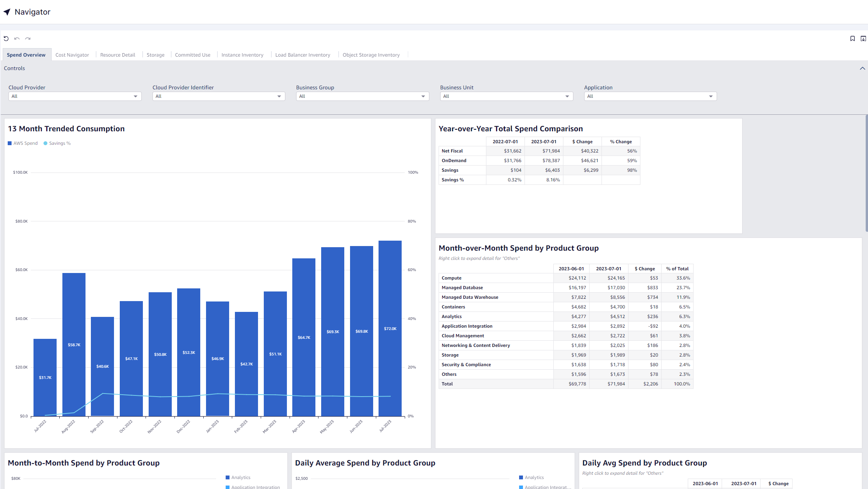Click the redo arrow icon
868x489 pixels.
click(28, 39)
